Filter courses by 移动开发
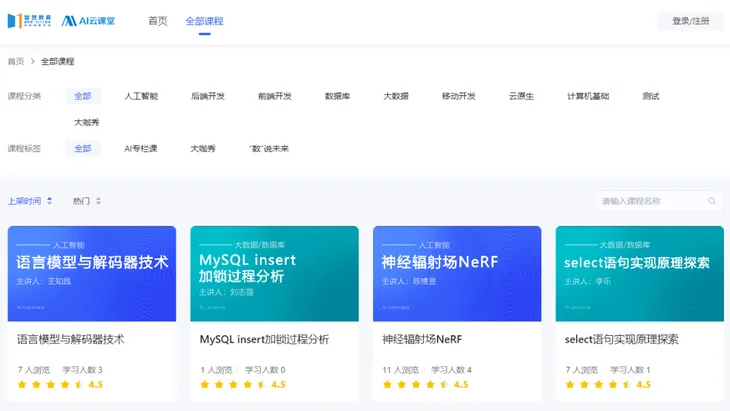 (459, 96)
